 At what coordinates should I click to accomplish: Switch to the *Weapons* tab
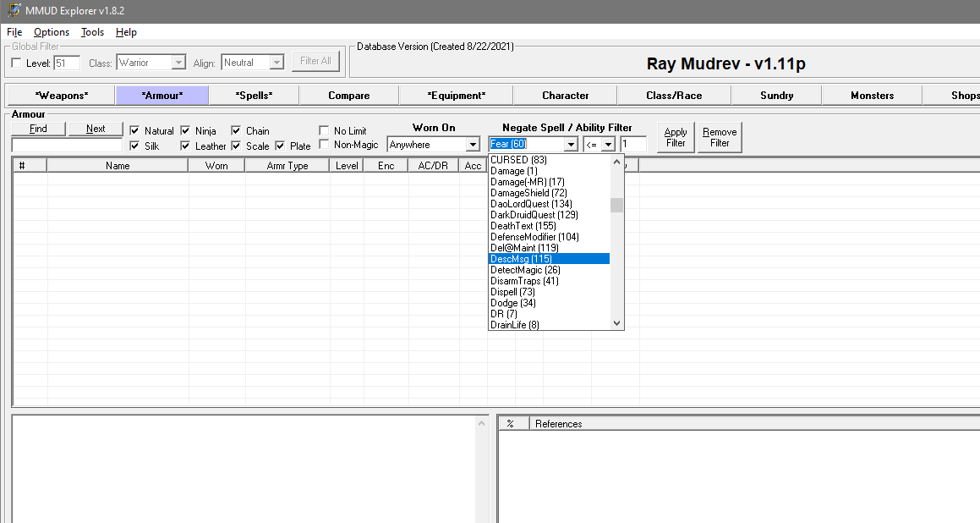click(61, 96)
